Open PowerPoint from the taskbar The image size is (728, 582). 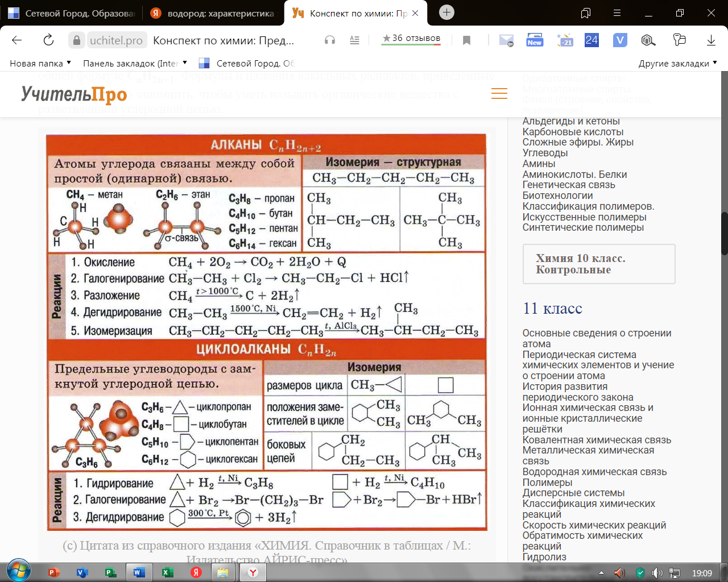(54, 572)
